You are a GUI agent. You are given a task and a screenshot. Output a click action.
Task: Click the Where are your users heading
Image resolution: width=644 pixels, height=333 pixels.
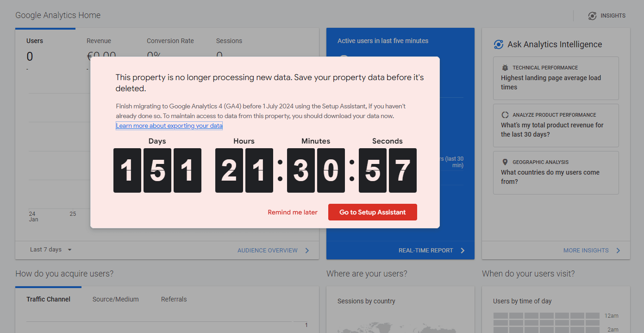coord(367,274)
